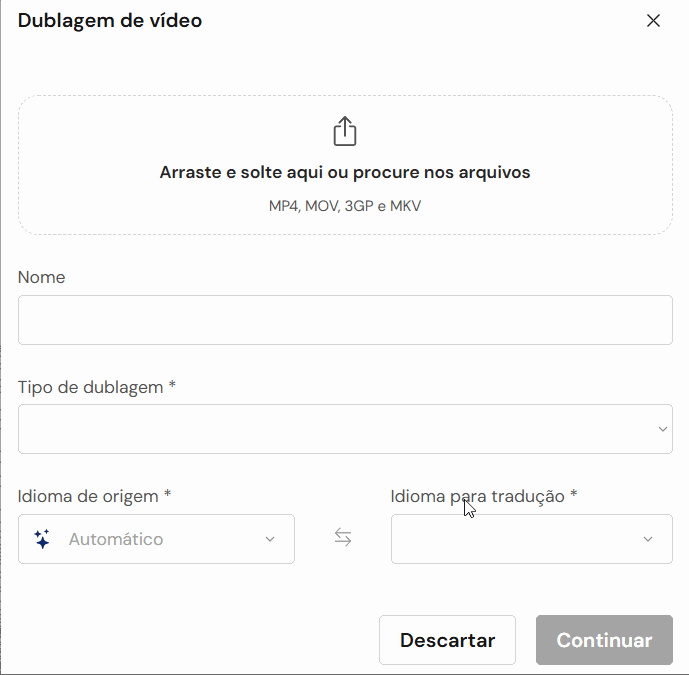Screen dimensions: 689x675
Task: Click the swap languages arrows icon
Action: 343,538
